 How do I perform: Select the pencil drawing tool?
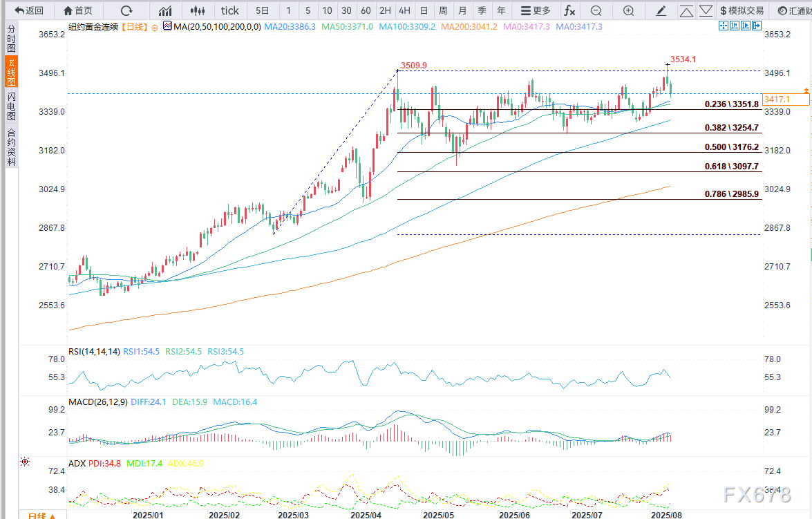pos(661,10)
